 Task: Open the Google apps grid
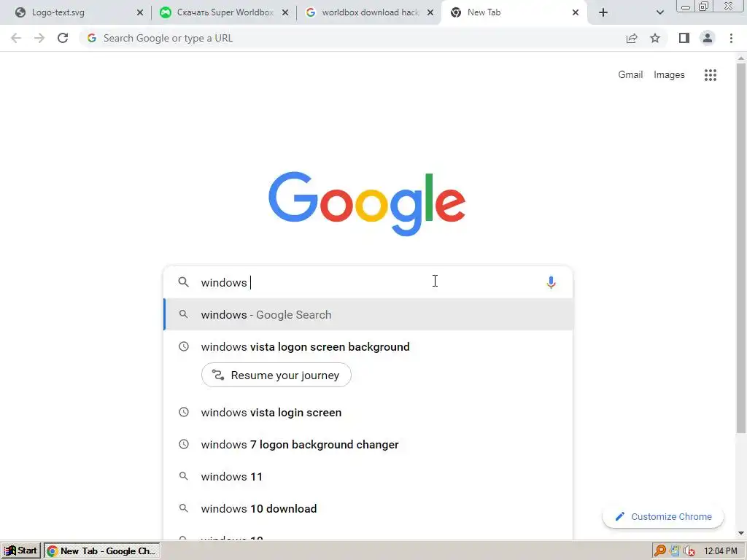coord(711,75)
